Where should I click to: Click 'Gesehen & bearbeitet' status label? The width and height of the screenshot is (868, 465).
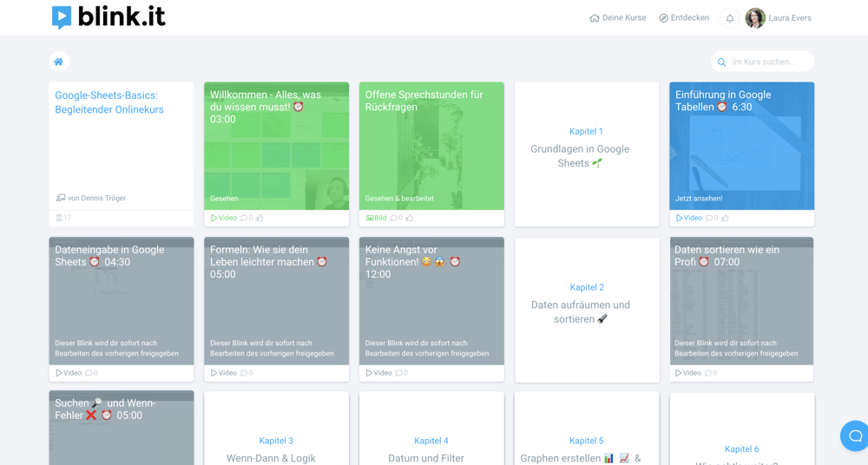(x=399, y=198)
